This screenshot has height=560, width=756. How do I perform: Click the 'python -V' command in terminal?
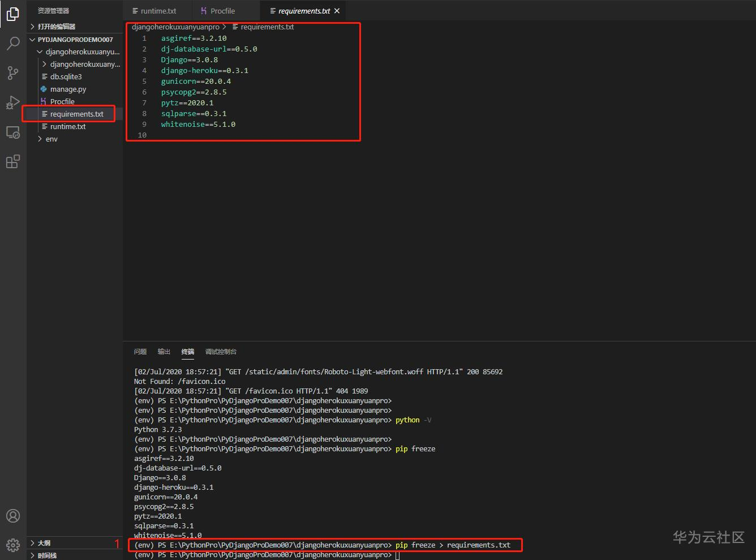[413, 420]
